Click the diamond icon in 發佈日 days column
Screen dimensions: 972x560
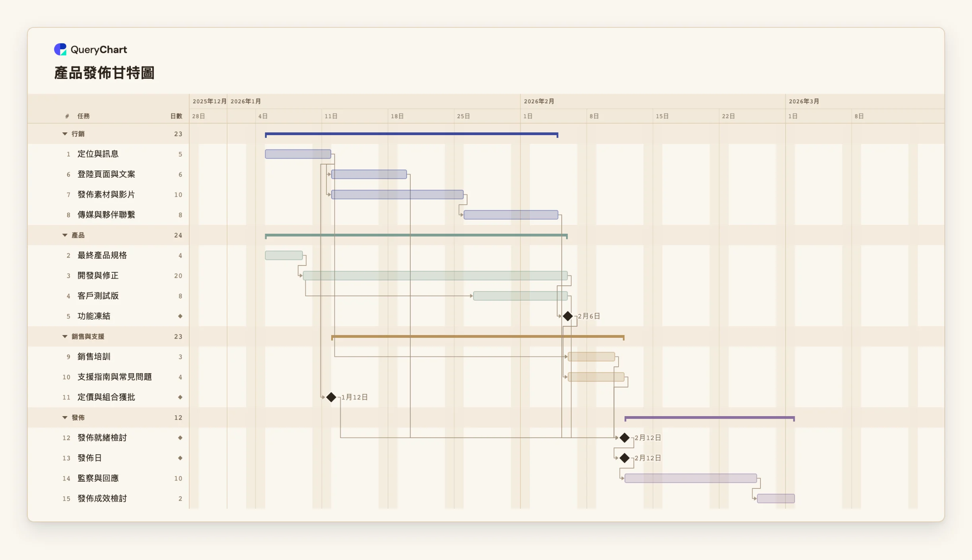pos(180,458)
